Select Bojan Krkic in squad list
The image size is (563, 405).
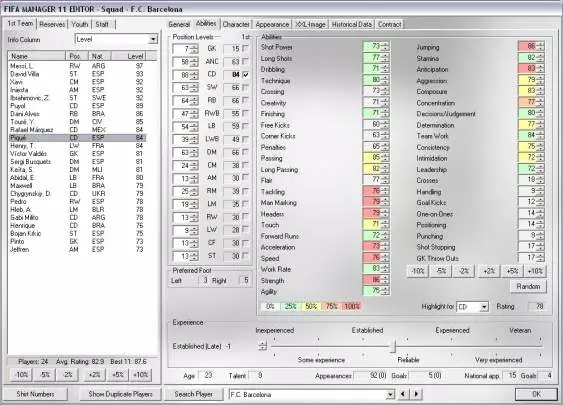pyautogui.click(x=77, y=233)
